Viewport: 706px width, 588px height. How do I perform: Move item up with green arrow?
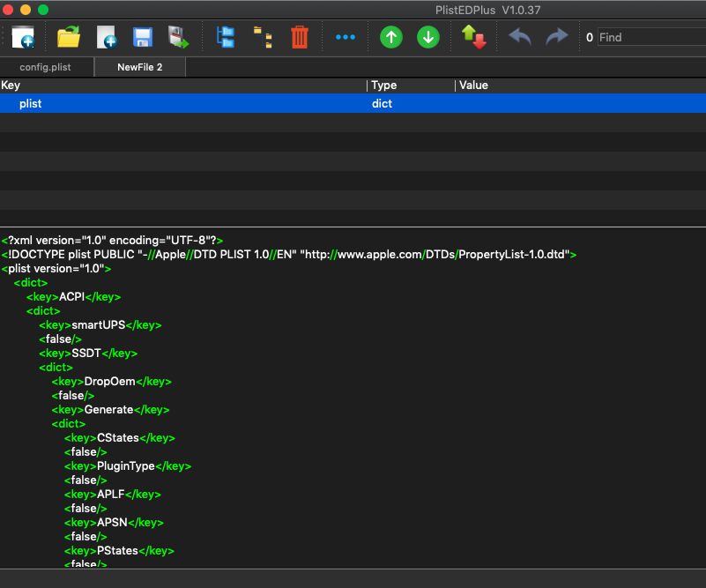pyautogui.click(x=391, y=37)
